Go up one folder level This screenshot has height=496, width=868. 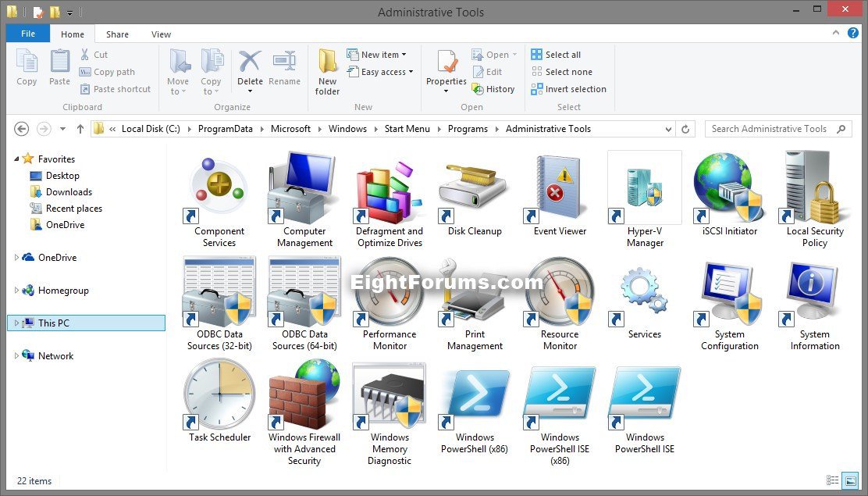[x=80, y=129]
